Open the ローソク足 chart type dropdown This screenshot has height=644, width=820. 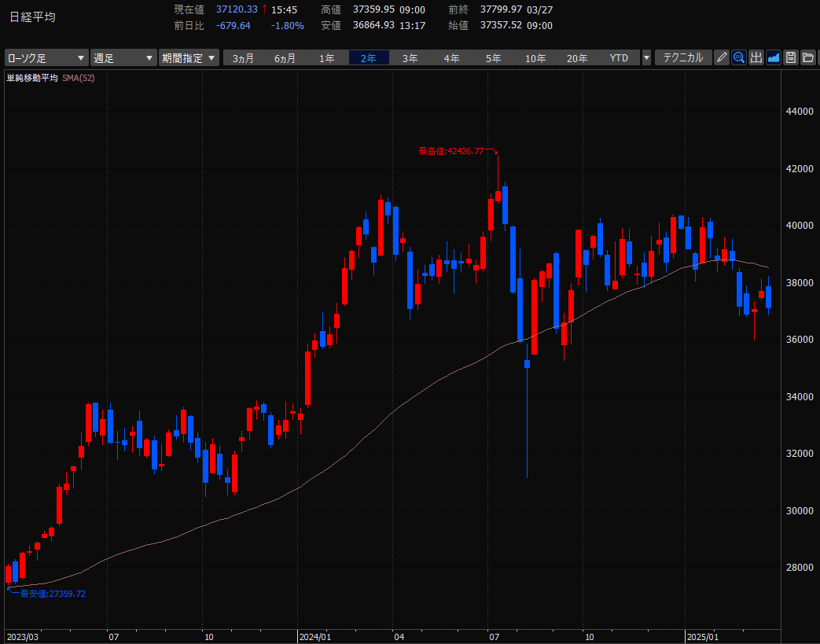click(46, 57)
